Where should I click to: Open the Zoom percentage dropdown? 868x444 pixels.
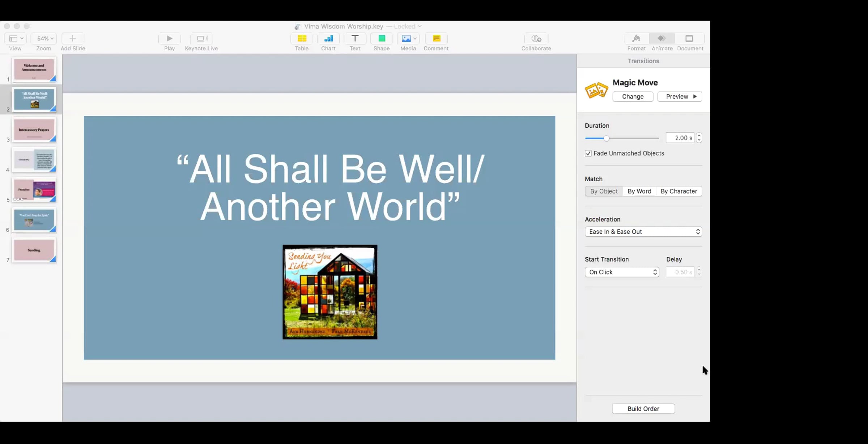tap(44, 39)
